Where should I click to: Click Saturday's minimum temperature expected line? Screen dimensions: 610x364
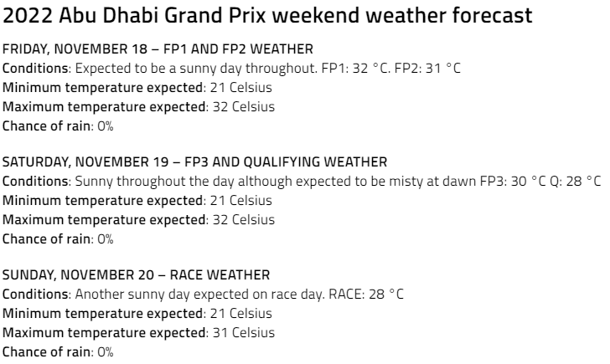coord(137,201)
